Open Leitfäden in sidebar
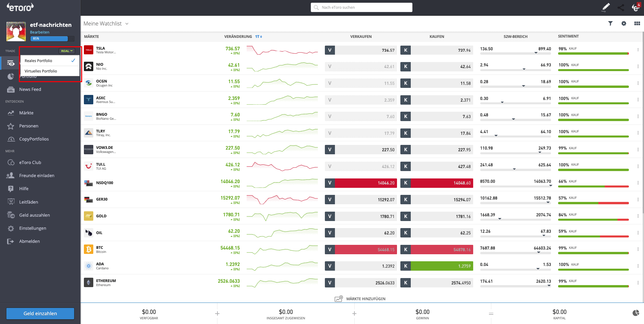Viewport: 644px width, 324px height. (x=29, y=202)
